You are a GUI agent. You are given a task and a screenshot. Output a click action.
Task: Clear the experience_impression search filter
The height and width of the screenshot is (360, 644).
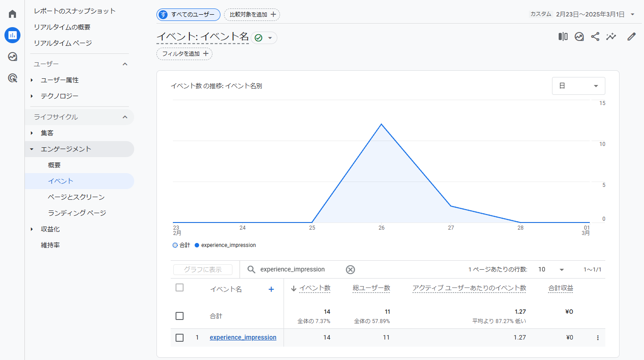pos(350,269)
